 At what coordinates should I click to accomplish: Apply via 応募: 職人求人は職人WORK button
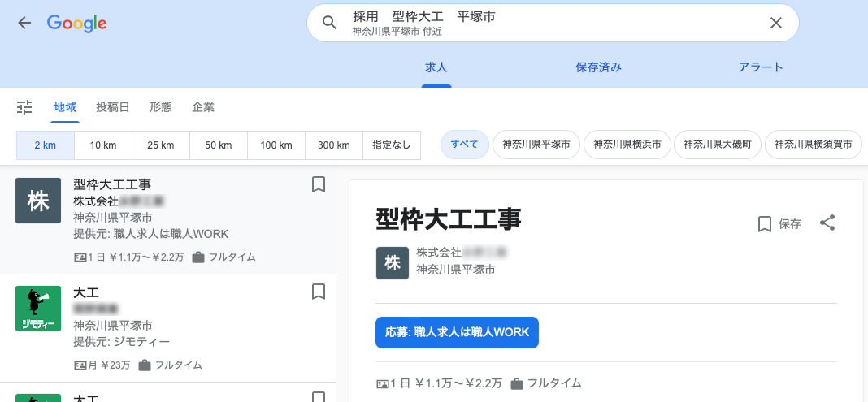coord(457,332)
